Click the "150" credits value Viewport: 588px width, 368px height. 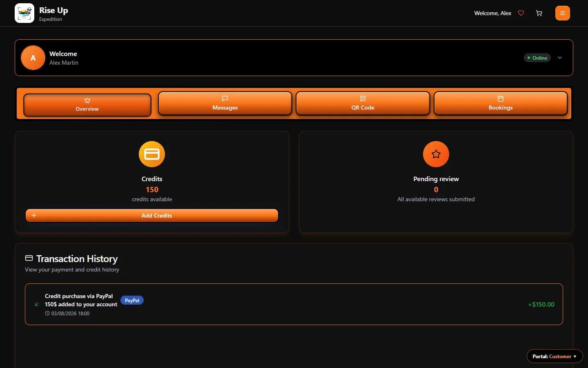point(152,189)
